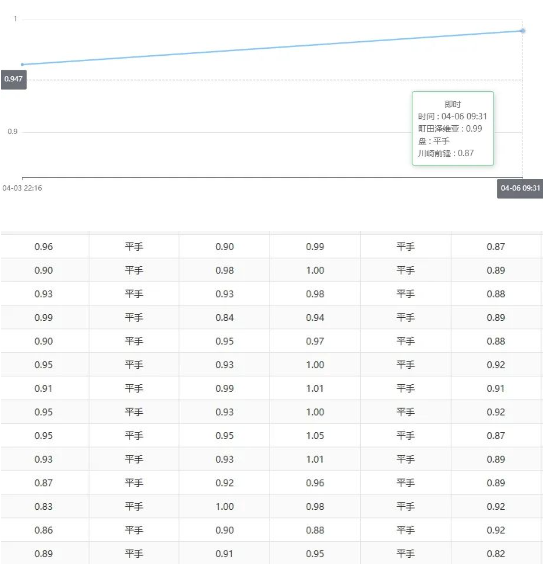Click the chart end point at 04-06 09:31
Viewport: 547px width, 583px height.
point(522,30)
